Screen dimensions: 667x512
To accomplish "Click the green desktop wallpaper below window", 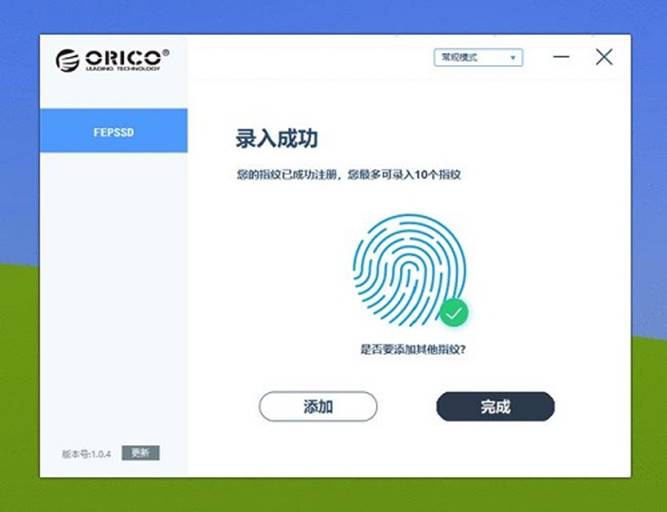I will (332, 495).
